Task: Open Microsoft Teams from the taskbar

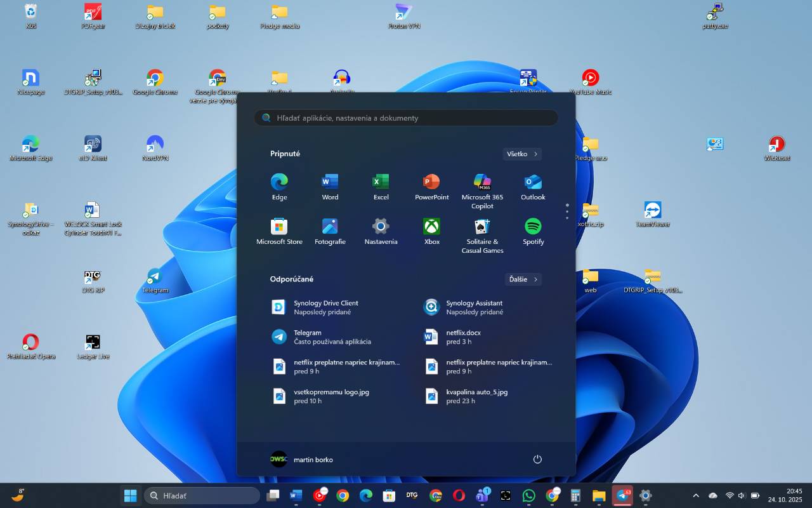Action: [x=482, y=495]
